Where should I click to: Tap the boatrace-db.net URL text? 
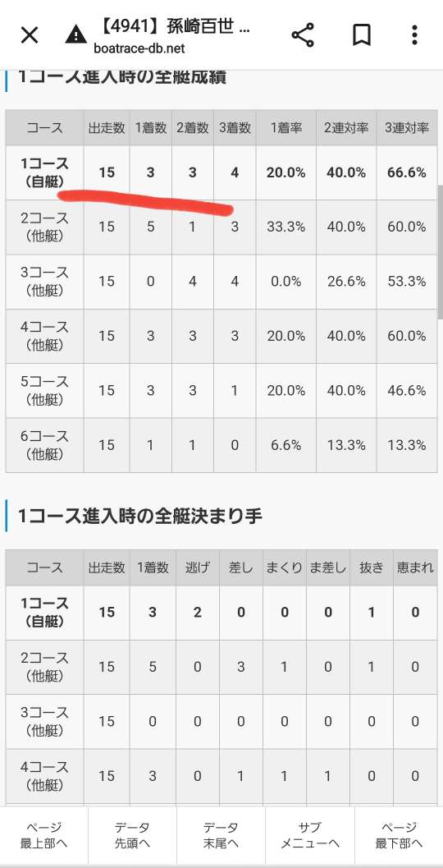pyautogui.click(x=139, y=48)
